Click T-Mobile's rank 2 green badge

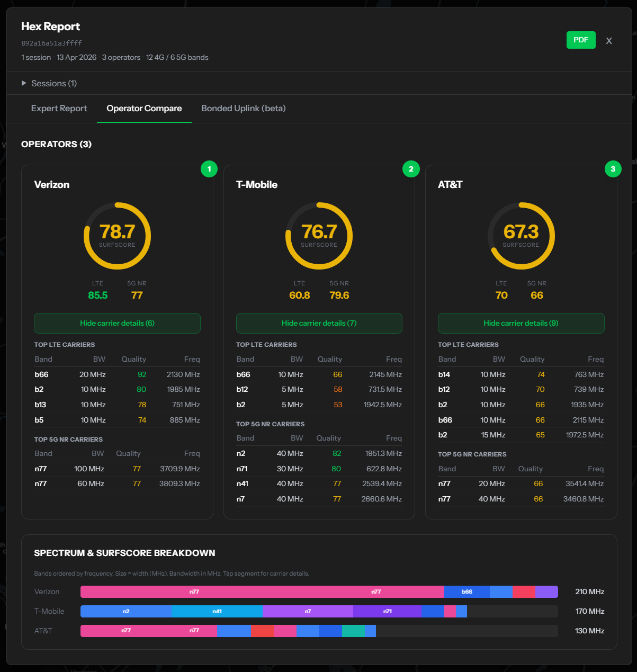pyautogui.click(x=411, y=169)
